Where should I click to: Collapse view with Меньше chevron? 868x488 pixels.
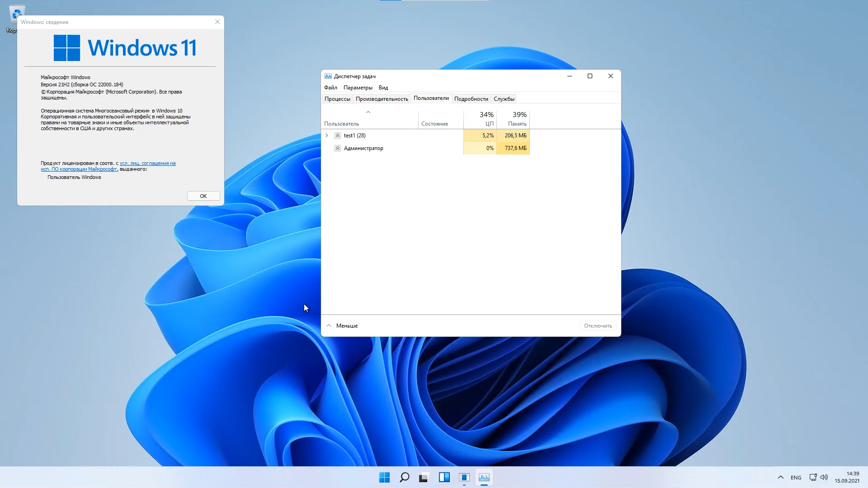click(x=329, y=325)
